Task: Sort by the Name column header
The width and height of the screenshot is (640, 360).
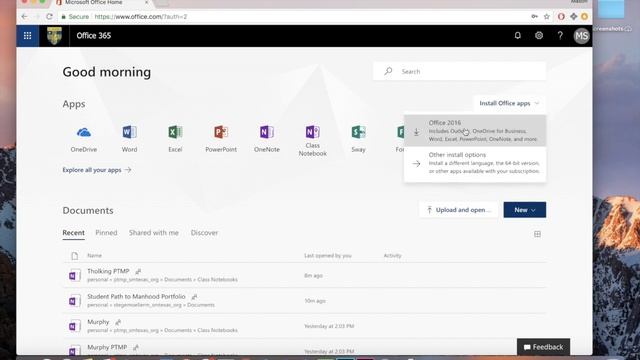Action: click(94, 256)
